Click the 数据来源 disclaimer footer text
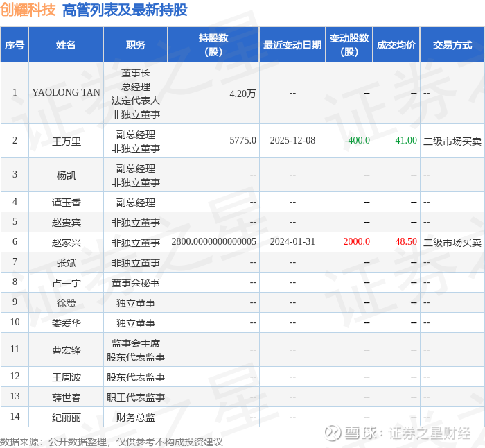Screen dimensions: 485x448 [x=112, y=442]
